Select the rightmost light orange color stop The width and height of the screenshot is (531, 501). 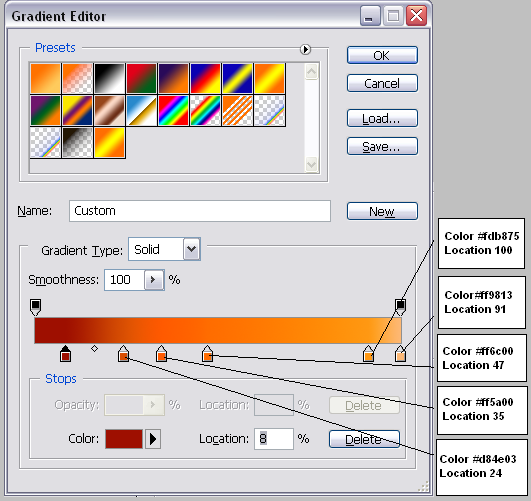pyautogui.click(x=400, y=354)
